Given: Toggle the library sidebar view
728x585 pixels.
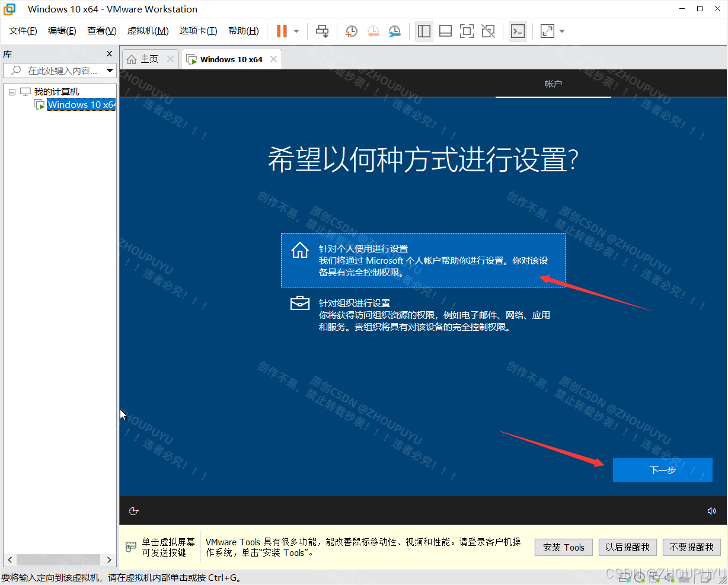Looking at the screenshot, I should coord(424,31).
